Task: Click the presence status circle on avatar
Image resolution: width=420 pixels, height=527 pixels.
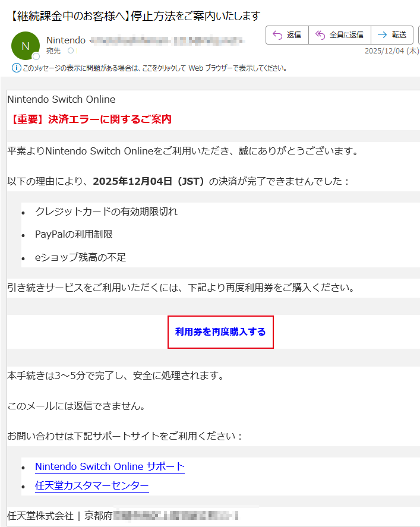Action: [x=36, y=56]
